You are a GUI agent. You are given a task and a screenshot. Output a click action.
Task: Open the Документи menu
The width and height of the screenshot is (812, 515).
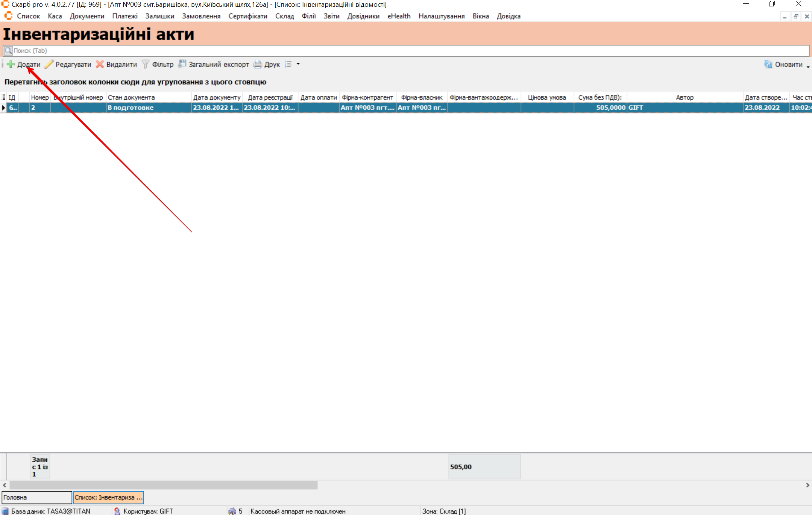(87, 16)
